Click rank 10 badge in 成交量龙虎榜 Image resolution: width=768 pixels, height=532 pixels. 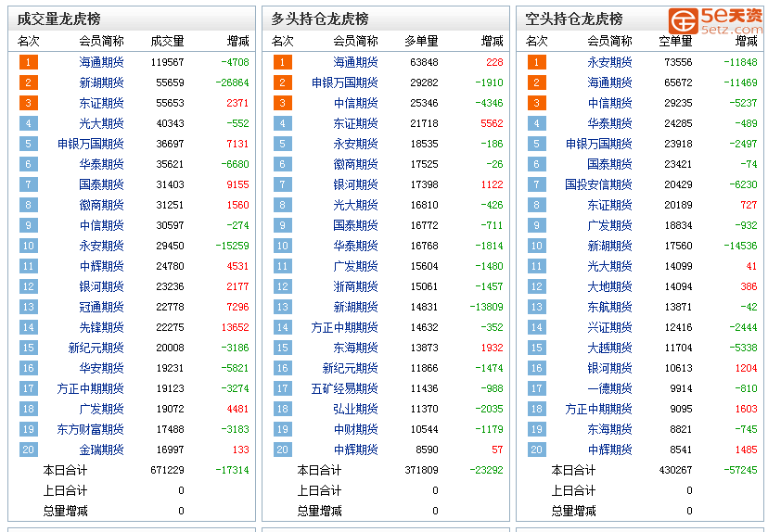[29, 246]
